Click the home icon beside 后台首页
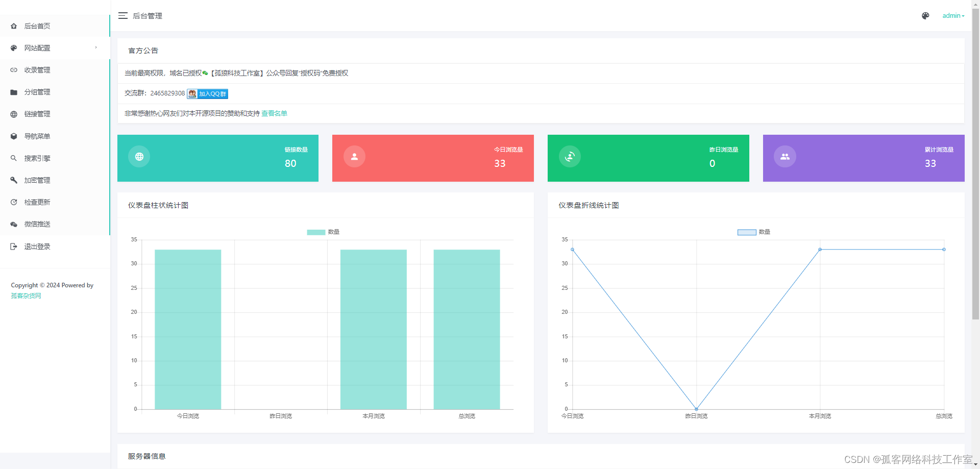980x469 pixels. point(14,26)
